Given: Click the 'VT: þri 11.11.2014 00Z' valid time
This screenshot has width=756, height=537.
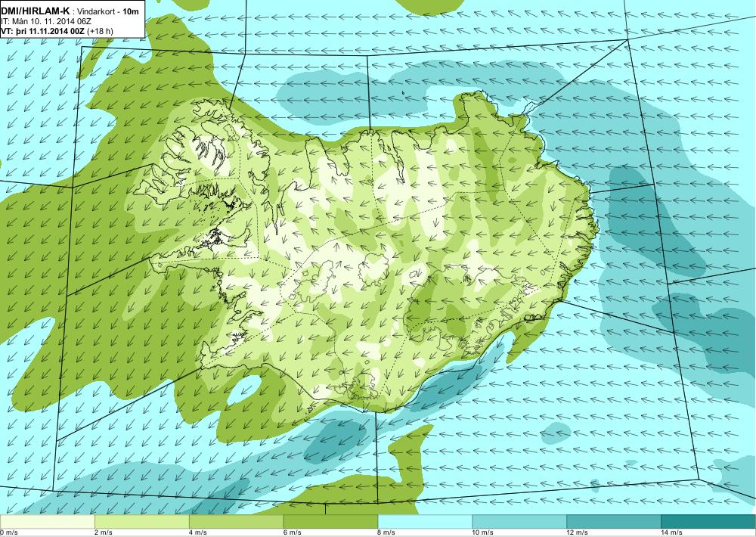Looking at the screenshot, I should coord(43,31).
